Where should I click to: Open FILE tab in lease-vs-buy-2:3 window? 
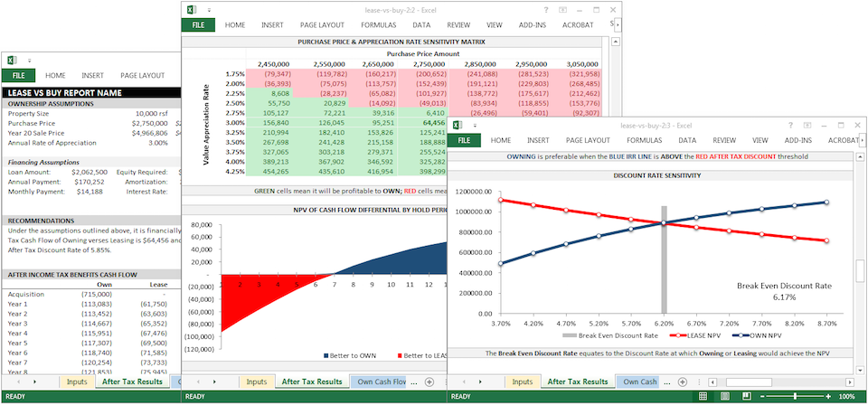(x=464, y=140)
